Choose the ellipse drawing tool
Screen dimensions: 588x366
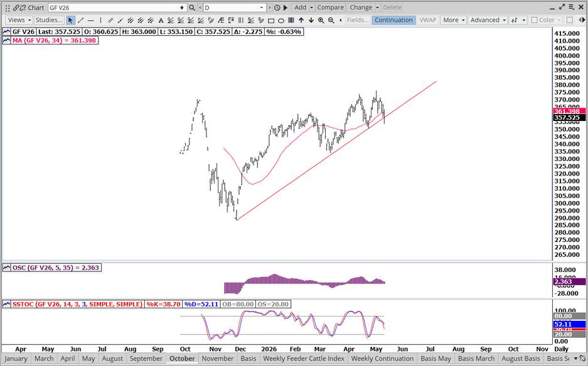(281, 20)
